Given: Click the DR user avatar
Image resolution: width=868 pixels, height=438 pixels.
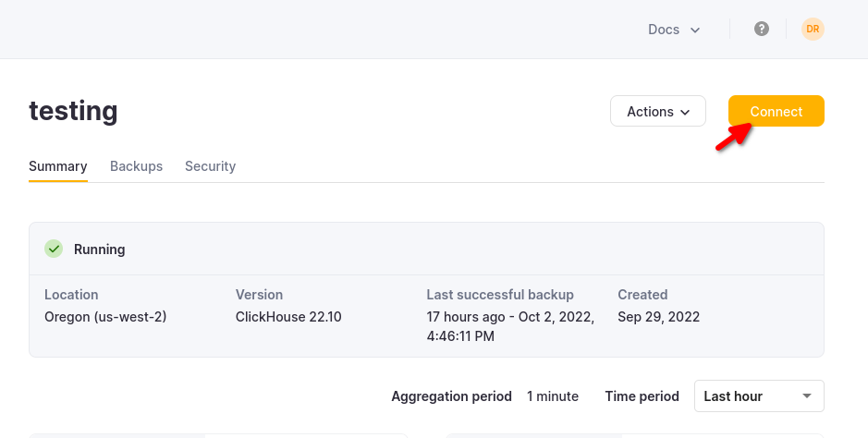Looking at the screenshot, I should [x=813, y=29].
